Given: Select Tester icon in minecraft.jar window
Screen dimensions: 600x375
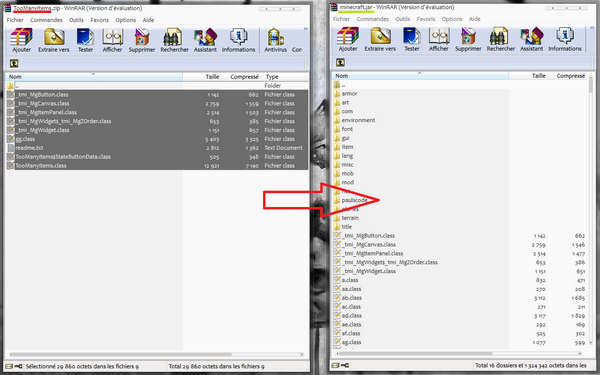Looking at the screenshot, I should [412, 39].
